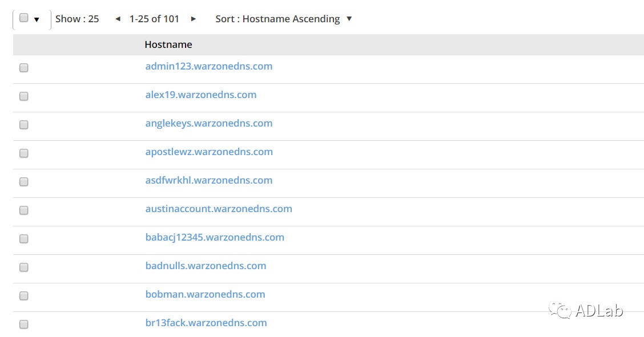Go to the previous page of results
Image resolution: width=644 pixels, height=337 pixels.
coord(118,19)
